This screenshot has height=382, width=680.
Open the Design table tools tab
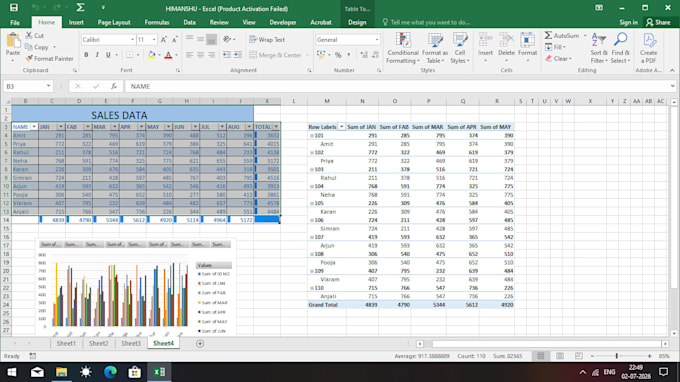(x=357, y=23)
